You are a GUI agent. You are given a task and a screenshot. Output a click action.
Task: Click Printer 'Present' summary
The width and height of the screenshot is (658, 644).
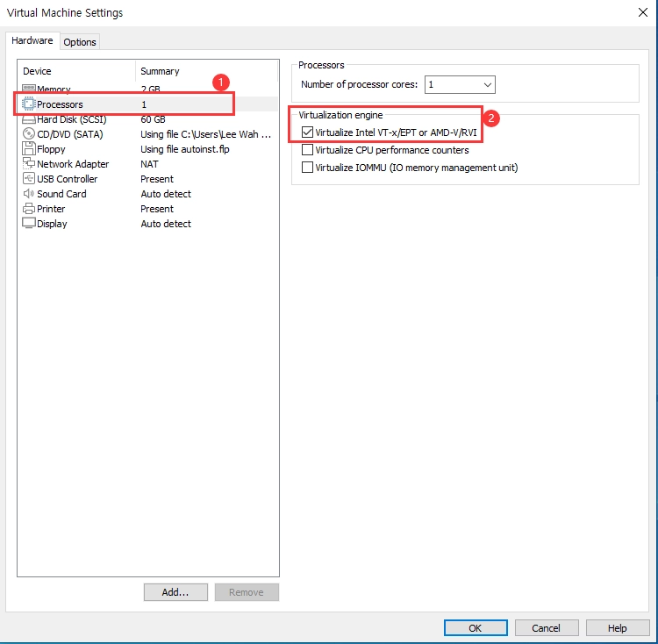157,209
